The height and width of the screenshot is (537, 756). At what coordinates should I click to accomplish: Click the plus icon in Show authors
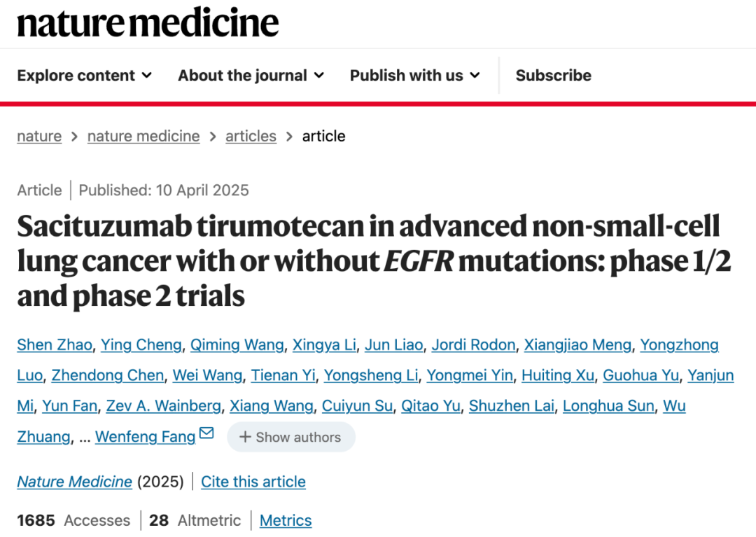[245, 437]
